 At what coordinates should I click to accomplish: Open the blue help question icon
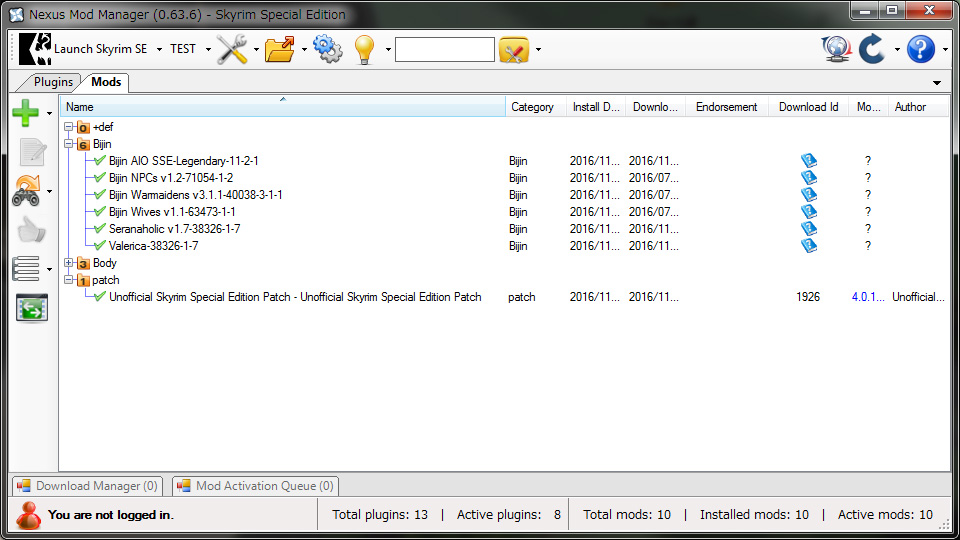click(x=921, y=49)
